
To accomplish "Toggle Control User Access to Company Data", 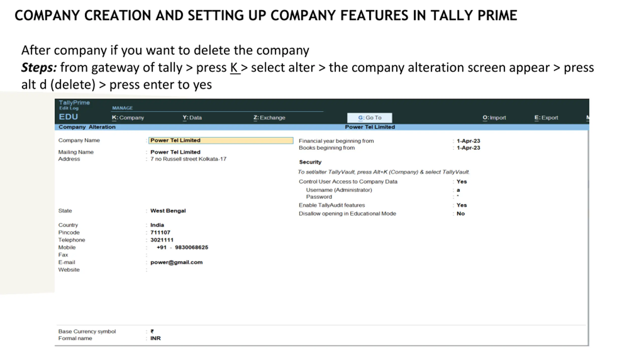I will point(462,182).
